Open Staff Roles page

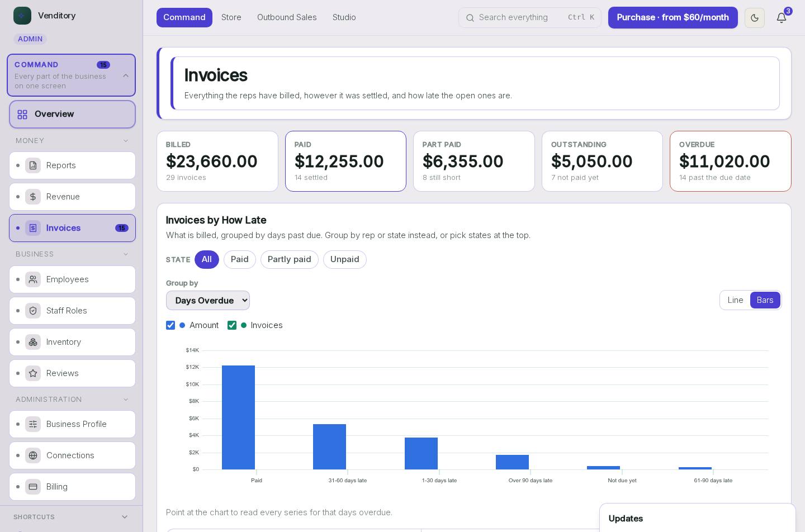click(72, 311)
